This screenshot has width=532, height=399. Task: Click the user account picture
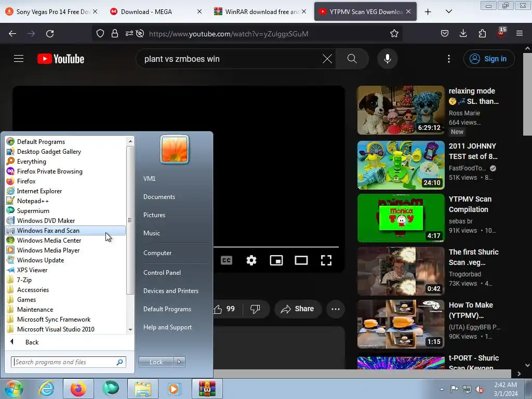point(175,149)
